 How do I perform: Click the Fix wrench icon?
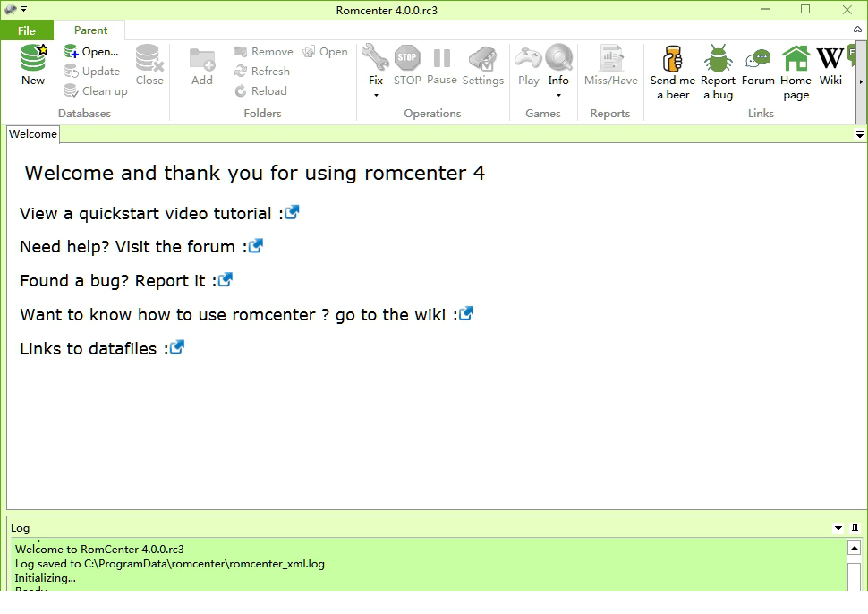coord(375,57)
